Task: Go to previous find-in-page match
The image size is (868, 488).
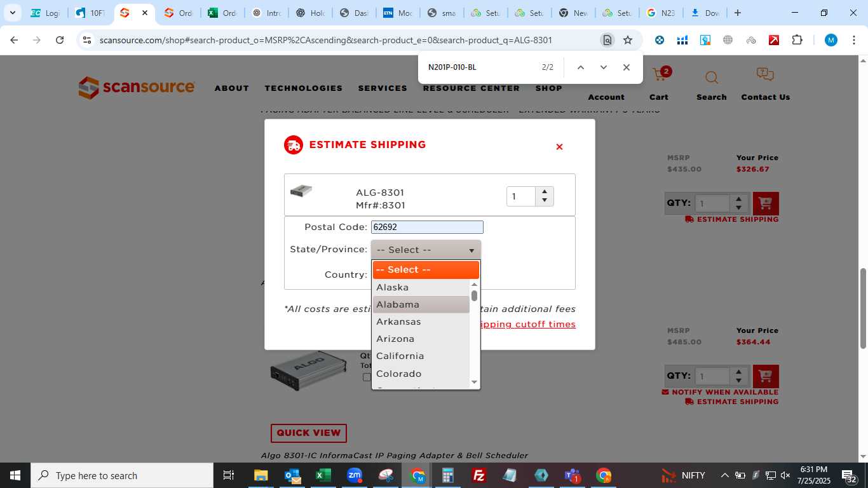Action: pos(580,67)
